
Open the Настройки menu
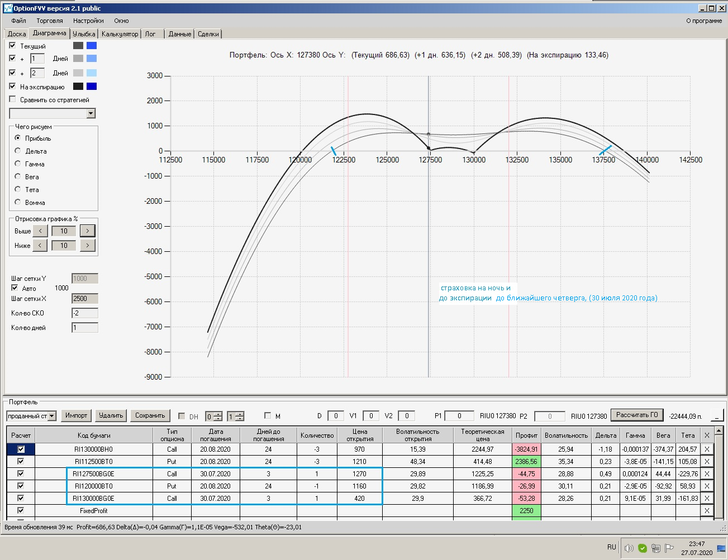click(88, 21)
